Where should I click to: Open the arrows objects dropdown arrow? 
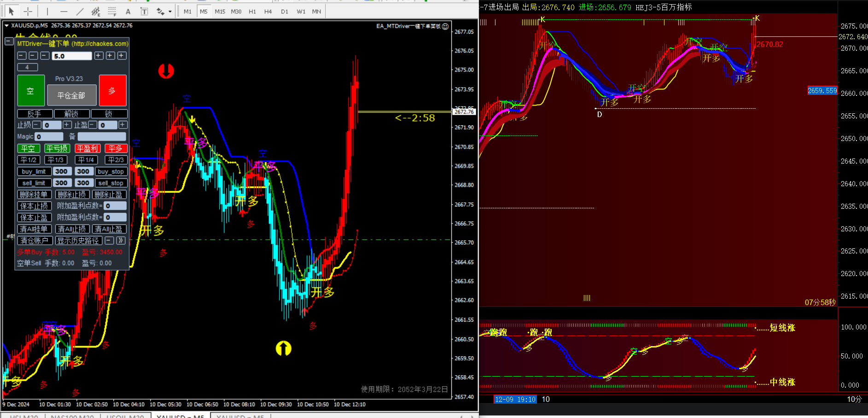[170, 12]
